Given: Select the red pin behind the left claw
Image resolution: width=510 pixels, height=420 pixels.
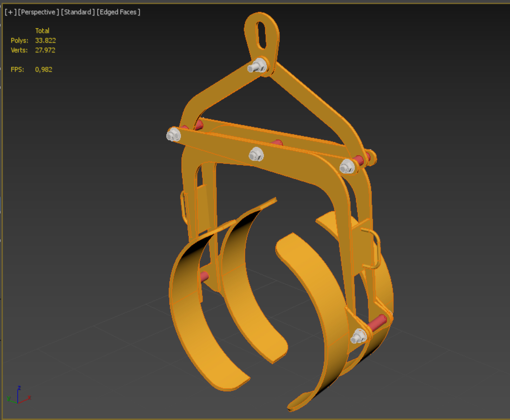Looking at the screenshot, I should [204, 277].
